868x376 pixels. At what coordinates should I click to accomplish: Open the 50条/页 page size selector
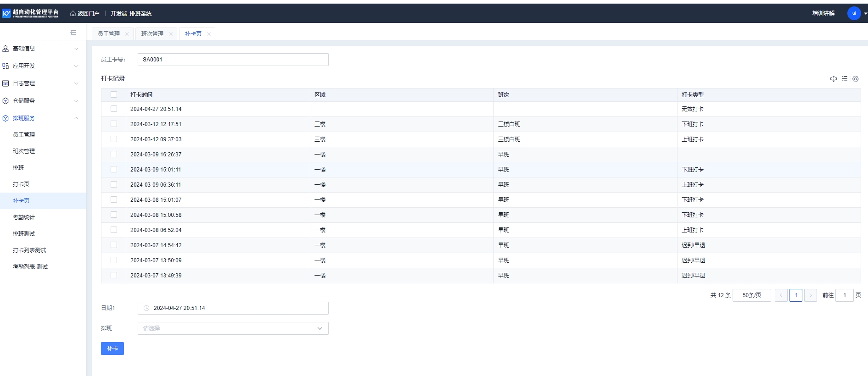coord(752,295)
